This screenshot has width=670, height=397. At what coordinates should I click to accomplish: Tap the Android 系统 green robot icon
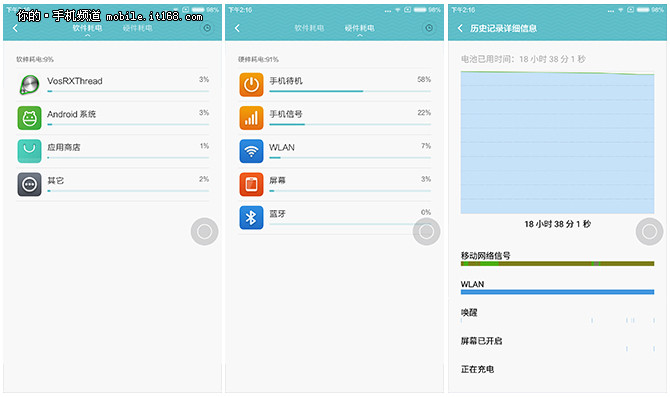[x=29, y=118]
